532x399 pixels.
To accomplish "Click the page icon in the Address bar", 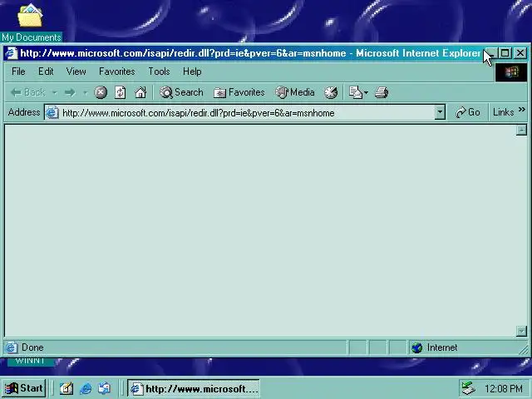I will click(x=52, y=113).
